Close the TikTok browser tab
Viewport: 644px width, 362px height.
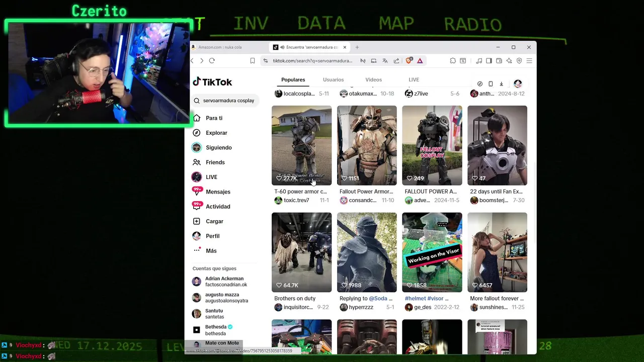pos(345,47)
